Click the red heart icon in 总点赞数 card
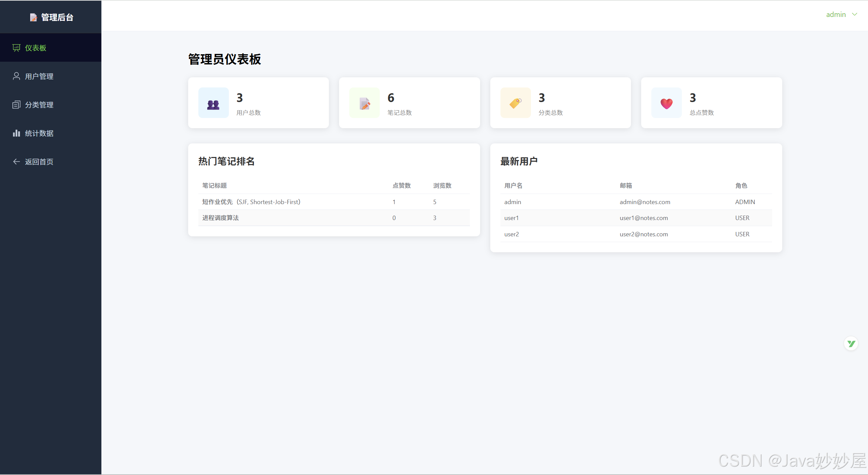This screenshot has height=475, width=868. 666,103
